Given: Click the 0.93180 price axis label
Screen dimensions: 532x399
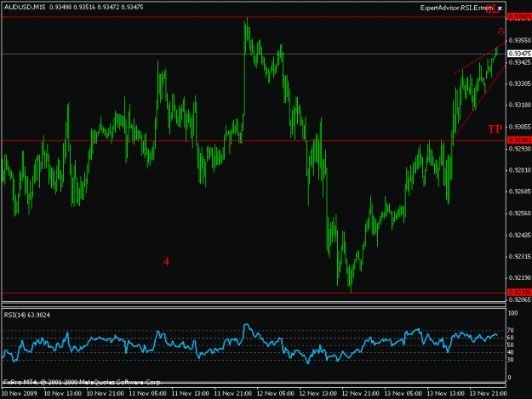Looking at the screenshot, I should pyautogui.click(x=520, y=105).
